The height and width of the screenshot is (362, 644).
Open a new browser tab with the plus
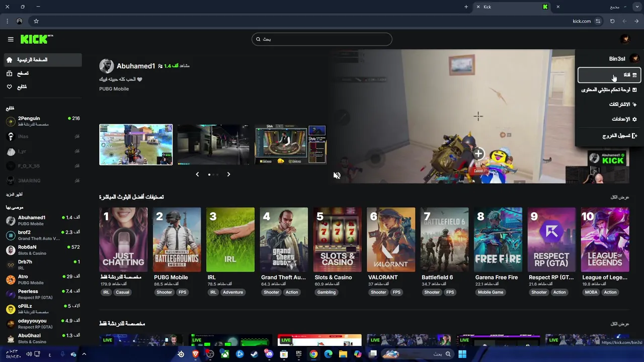pos(466,7)
